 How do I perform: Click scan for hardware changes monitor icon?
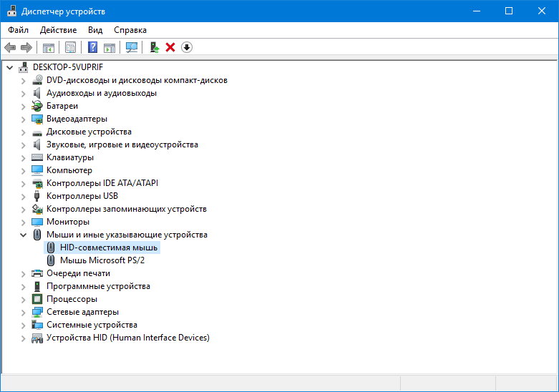click(x=132, y=48)
